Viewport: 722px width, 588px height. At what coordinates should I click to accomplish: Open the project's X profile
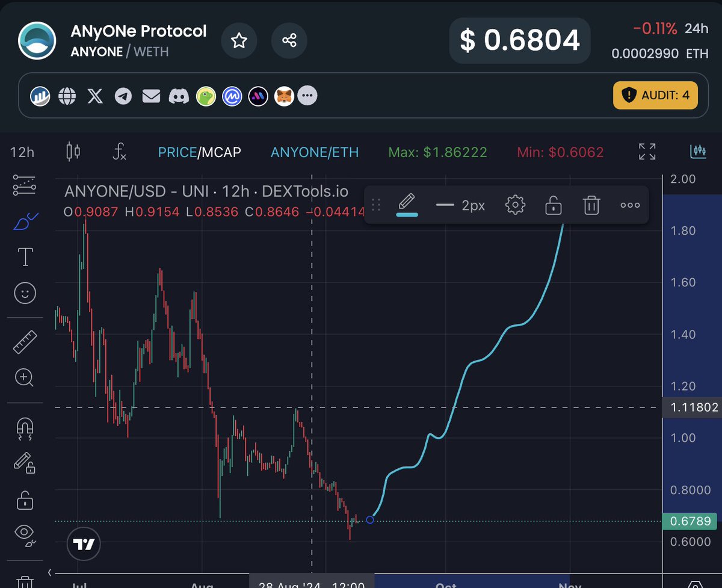pyautogui.click(x=95, y=95)
